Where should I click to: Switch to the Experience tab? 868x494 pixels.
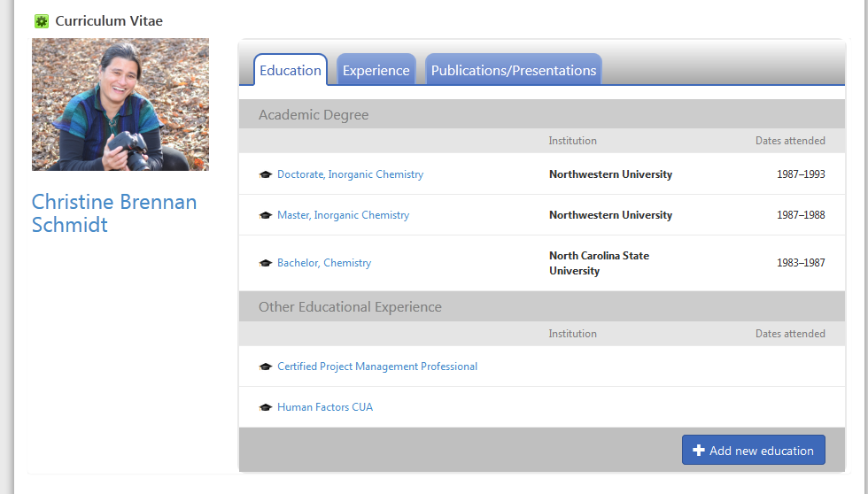click(376, 71)
